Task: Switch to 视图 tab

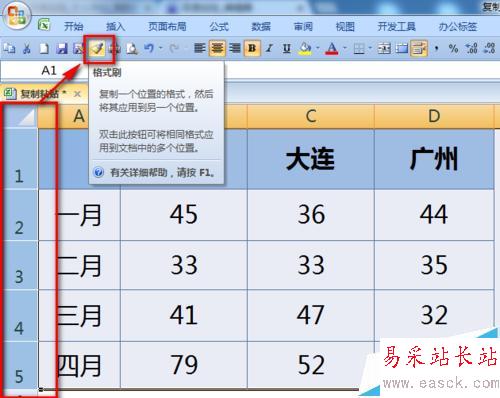Action: tap(345, 26)
